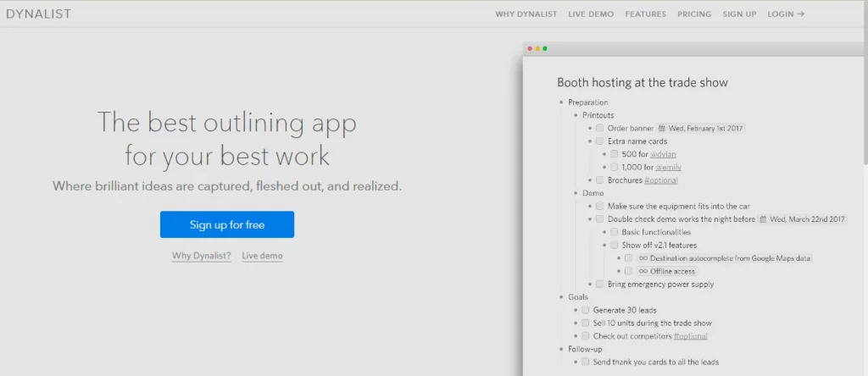
Task: Tick the Check out competitors checkbox
Action: pyautogui.click(x=585, y=336)
